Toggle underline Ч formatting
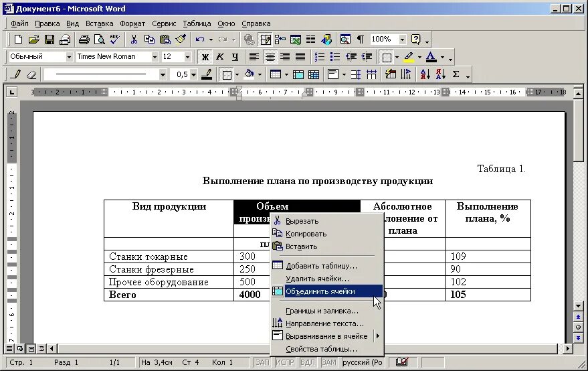588x371 pixels. click(235, 57)
